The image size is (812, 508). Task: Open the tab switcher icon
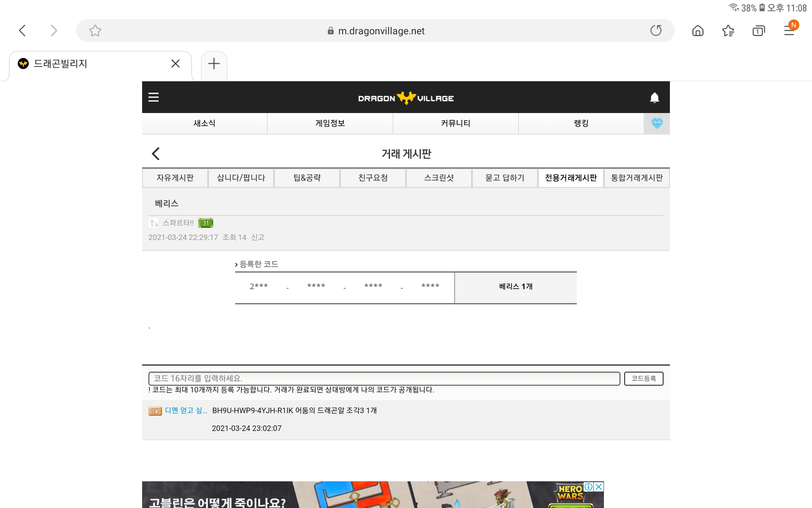(x=759, y=30)
